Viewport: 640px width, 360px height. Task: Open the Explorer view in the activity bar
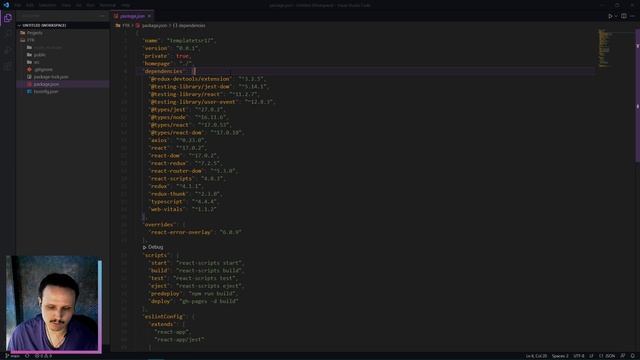[8, 18]
